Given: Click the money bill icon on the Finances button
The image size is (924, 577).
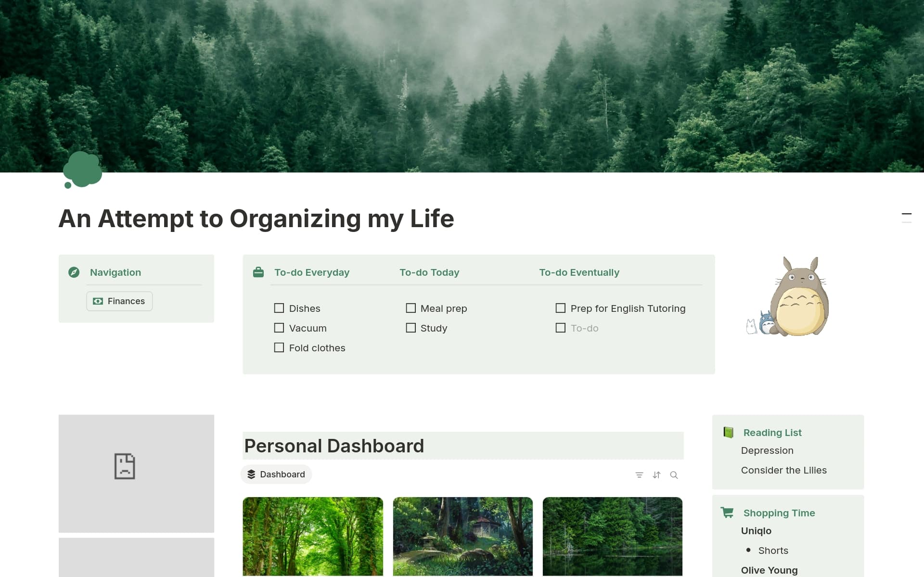Looking at the screenshot, I should point(98,301).
